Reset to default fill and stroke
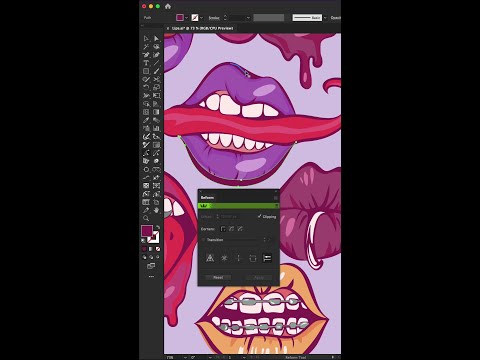 (x=143, y=240)
